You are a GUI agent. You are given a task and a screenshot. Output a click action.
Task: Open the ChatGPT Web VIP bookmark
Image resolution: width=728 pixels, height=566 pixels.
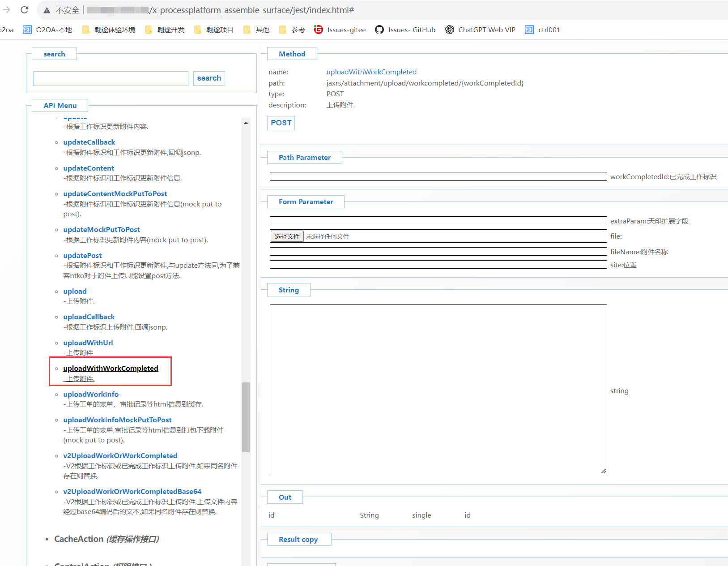point(481,30)
